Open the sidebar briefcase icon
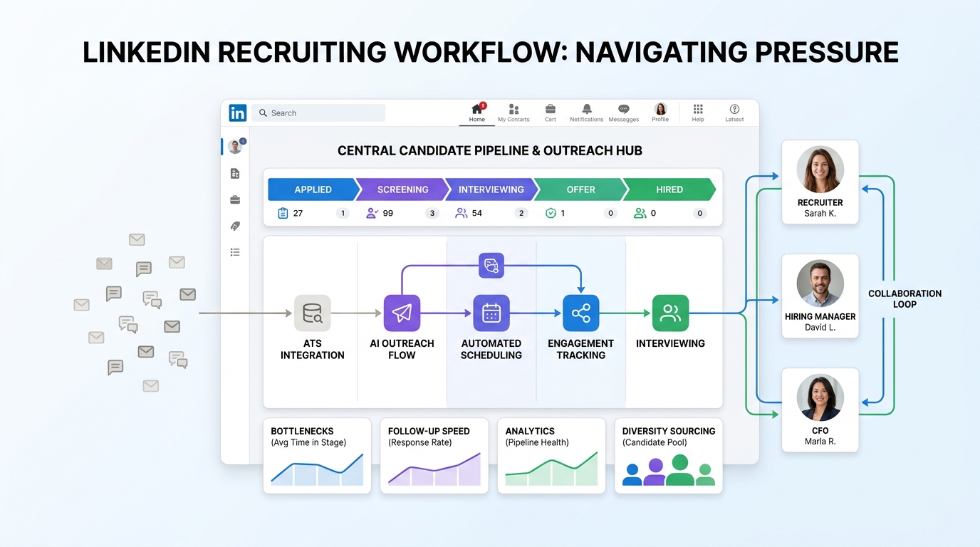 pyautogui.click(x=235, y=199)
